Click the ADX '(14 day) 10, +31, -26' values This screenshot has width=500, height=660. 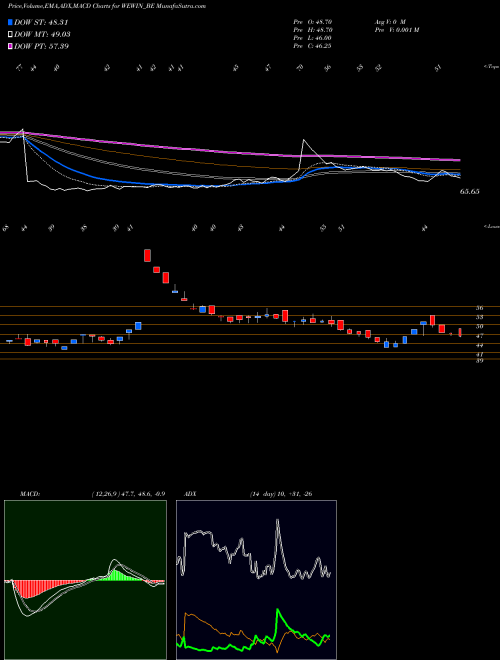pos(281,494)
